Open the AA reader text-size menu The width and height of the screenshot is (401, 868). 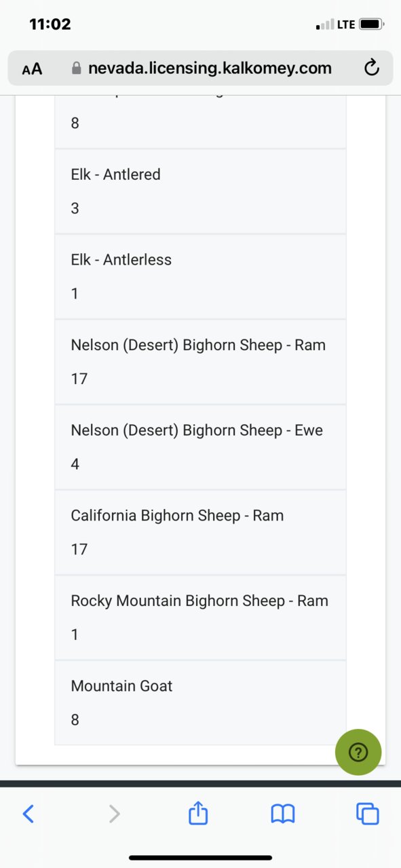pyautogui.click(x=32, y=69)
